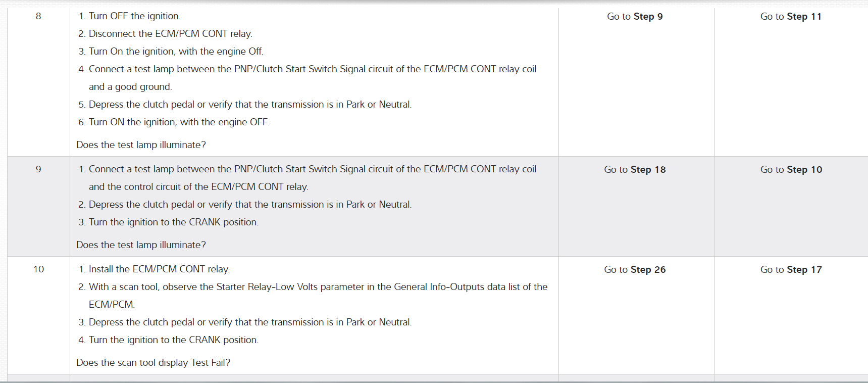Click step number 8 cell
Image resolution: width=868 pixels, height=383 pixels.
(x=38, y=16)
